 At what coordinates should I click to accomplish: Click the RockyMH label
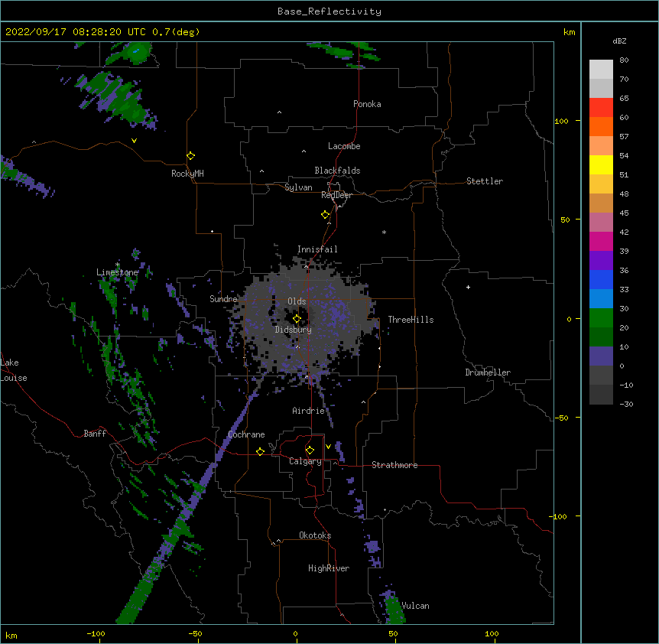coord(187,174)
